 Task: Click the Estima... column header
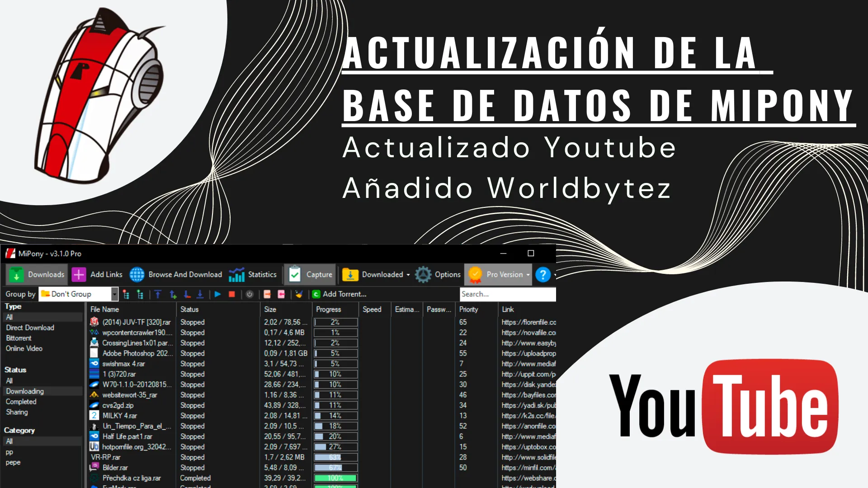point(407,310)
